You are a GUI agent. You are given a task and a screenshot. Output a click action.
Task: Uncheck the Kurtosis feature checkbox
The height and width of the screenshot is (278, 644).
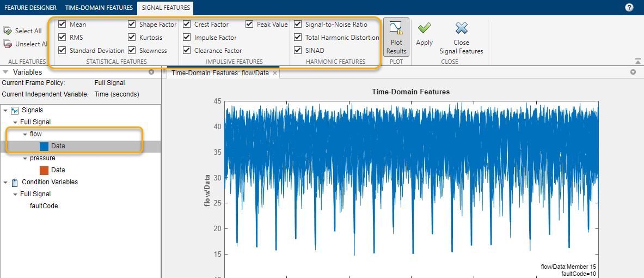pos(132,38)
